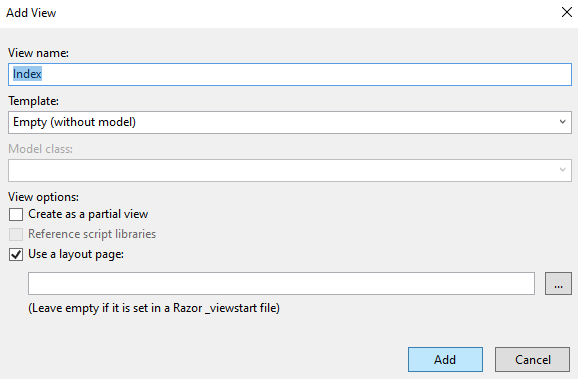The height and width of the screenshot is (379, 578).
Task: Cancel the Add View dialog
Action: (x=533, y=359)
